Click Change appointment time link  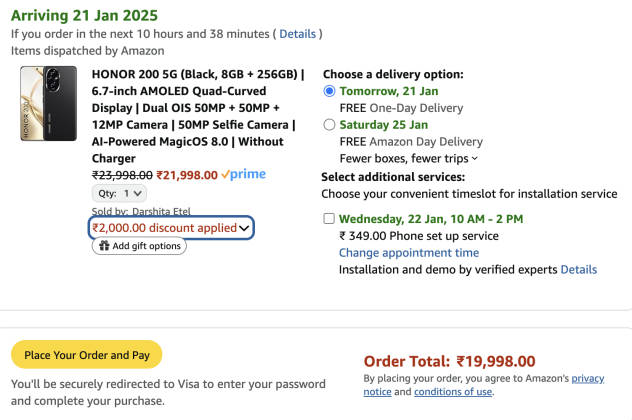point(409,253)
